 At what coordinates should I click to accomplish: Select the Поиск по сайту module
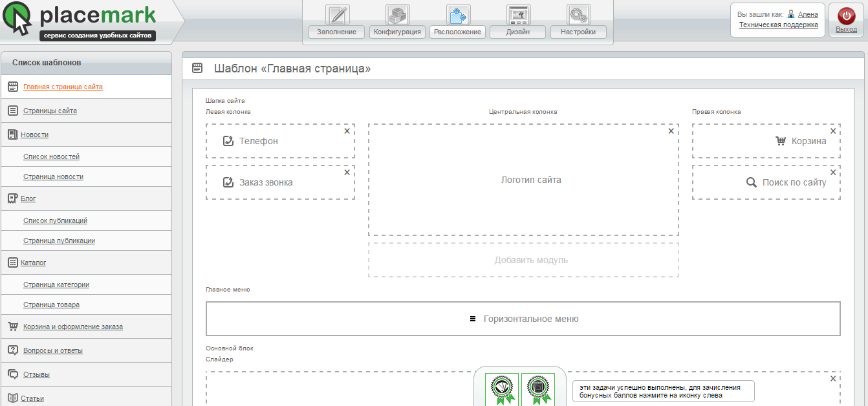766,182
